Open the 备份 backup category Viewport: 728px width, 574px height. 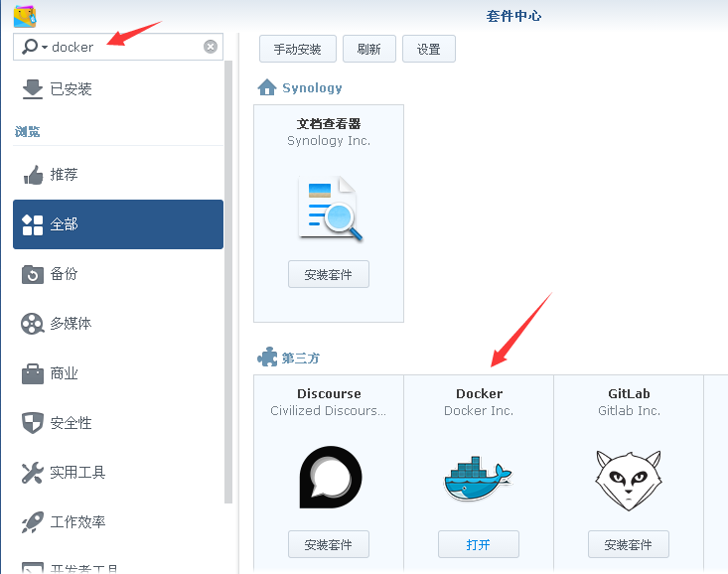[118, 274]
